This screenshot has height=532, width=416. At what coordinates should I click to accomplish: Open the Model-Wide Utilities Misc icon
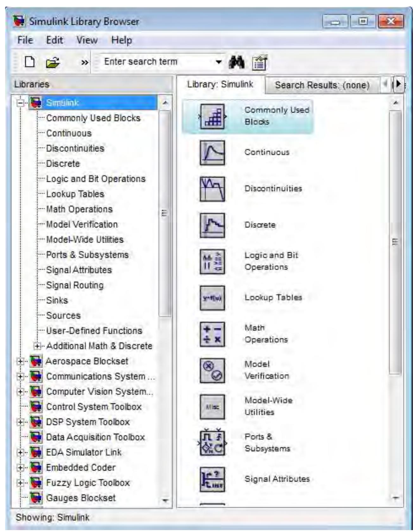[212, 407]
